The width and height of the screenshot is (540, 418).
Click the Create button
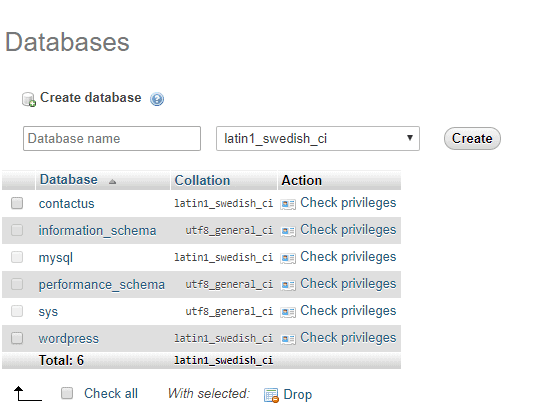(x=472, y=138)
